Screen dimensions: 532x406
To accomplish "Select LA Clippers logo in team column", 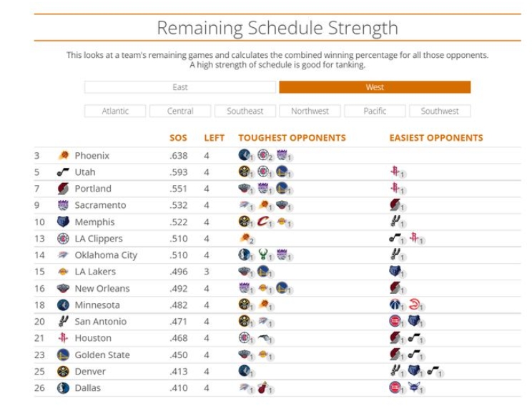I will coord(63,239).
